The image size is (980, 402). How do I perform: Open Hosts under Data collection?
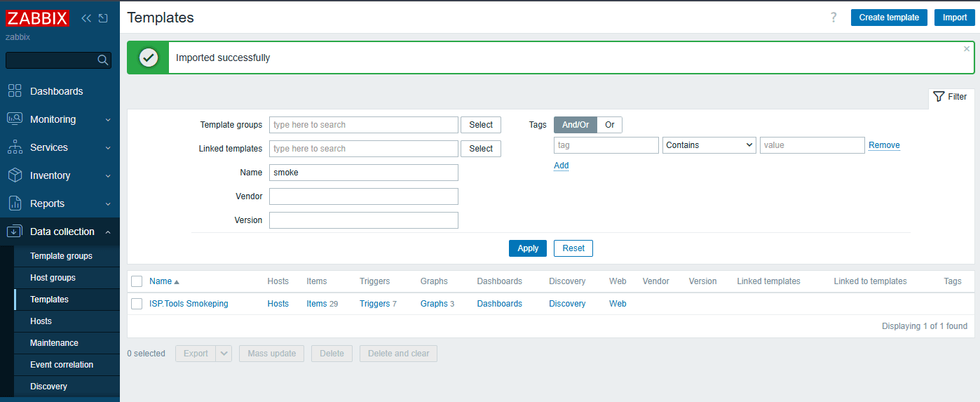[x=41, y=321]
